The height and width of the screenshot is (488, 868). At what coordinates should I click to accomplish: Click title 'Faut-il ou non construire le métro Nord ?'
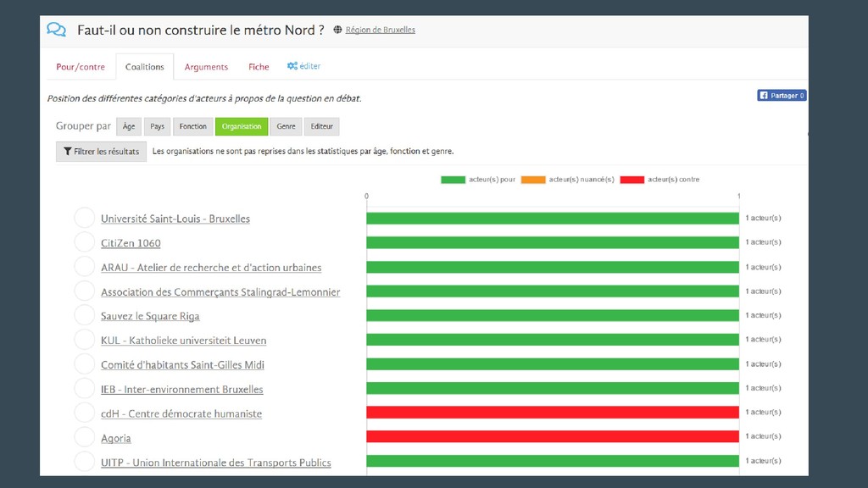click(200, 30)
